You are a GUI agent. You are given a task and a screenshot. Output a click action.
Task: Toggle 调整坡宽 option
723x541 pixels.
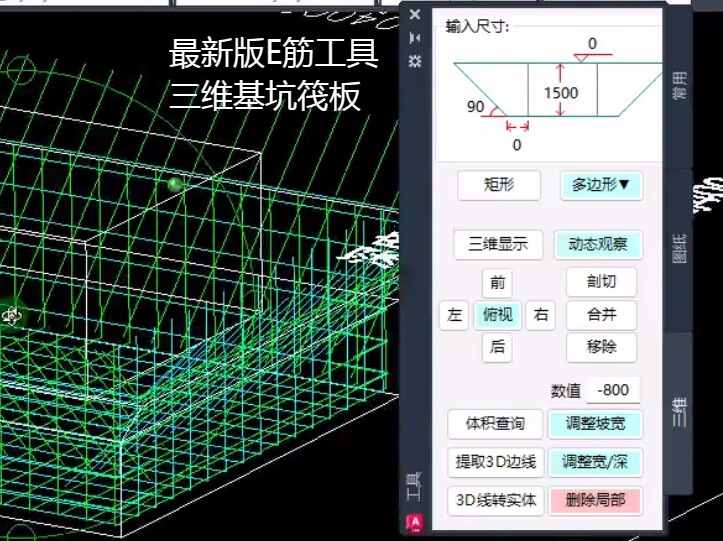595,424
